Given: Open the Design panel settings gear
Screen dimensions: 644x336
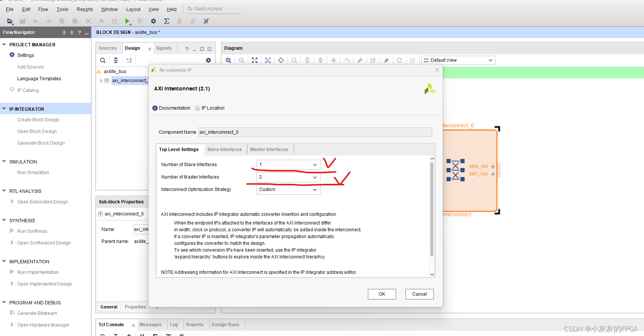Looking at the screenshot, I should 208,60.
